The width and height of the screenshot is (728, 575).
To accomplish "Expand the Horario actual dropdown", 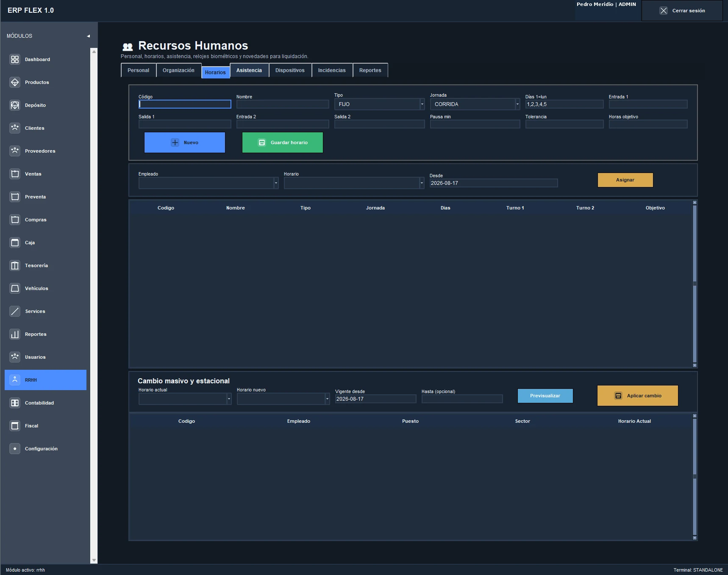I will point(185,399).
